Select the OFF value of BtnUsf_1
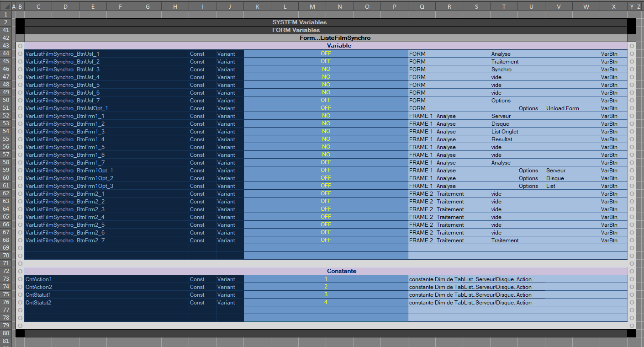 (326, 54)
